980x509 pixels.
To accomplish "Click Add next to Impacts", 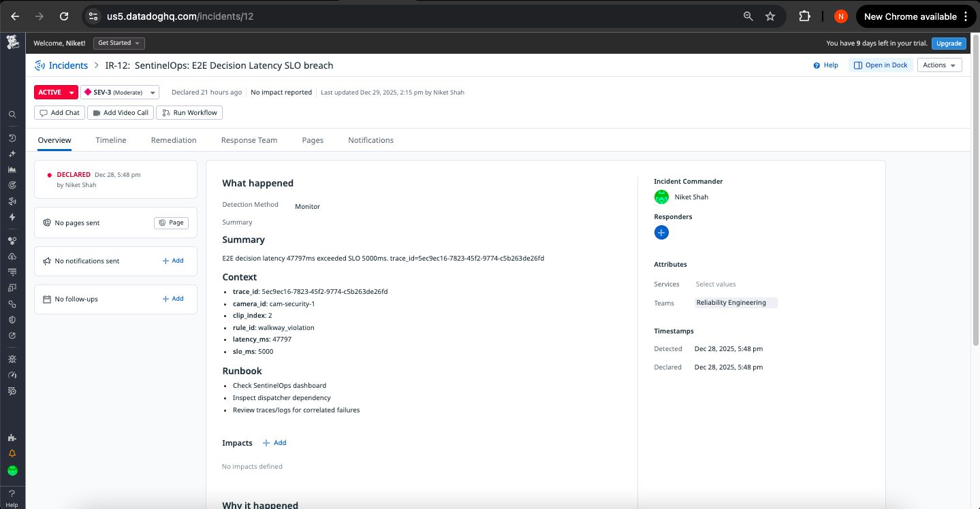I will click(x=274, y=443).
